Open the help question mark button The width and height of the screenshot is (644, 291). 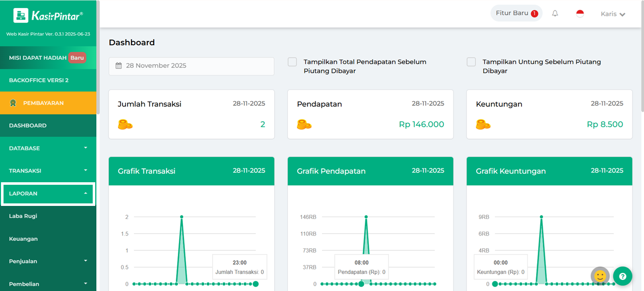622,276
